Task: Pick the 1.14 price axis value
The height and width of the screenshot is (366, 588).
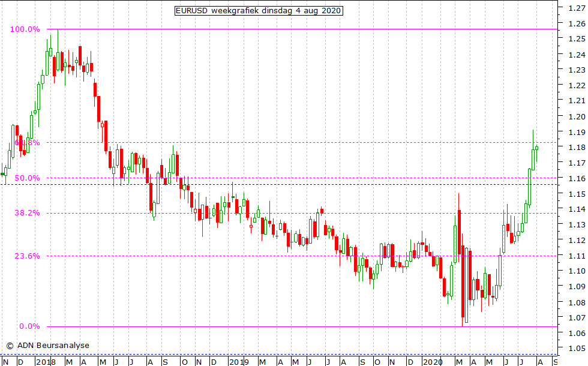Action: [577, 209]
